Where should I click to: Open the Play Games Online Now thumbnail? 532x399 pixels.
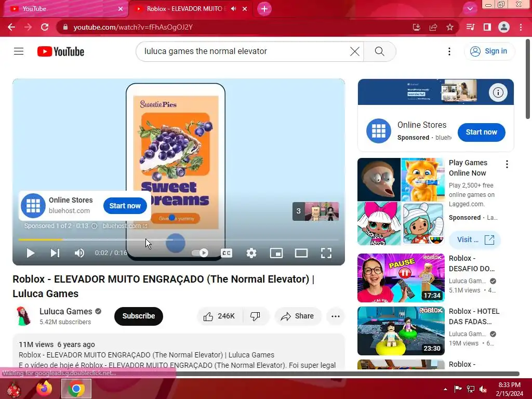[x=401, y=202]
